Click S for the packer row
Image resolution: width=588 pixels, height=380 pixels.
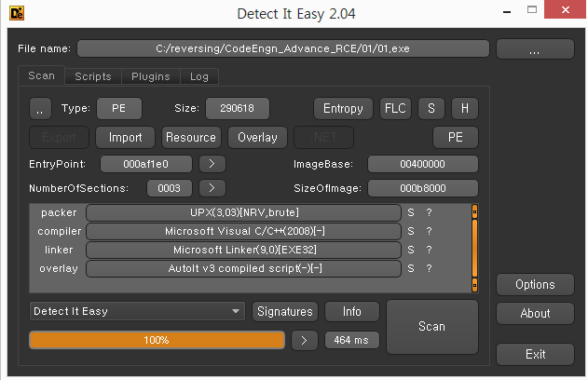[x=411, y=213]
